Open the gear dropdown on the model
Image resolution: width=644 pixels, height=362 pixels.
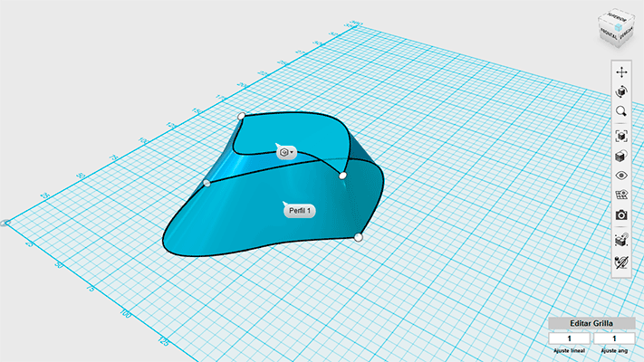click(286, 152)
